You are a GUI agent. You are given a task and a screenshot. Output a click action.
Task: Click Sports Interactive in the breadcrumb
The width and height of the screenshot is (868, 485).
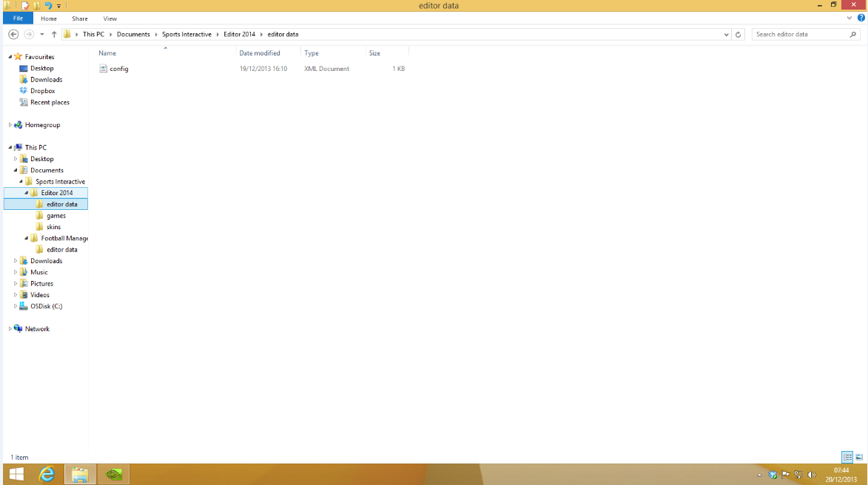[x=186, y=34]
